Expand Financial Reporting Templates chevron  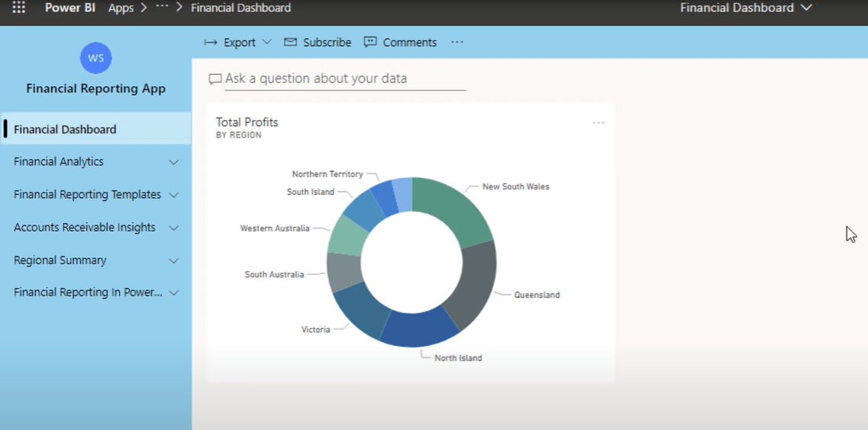click(174, 195)
